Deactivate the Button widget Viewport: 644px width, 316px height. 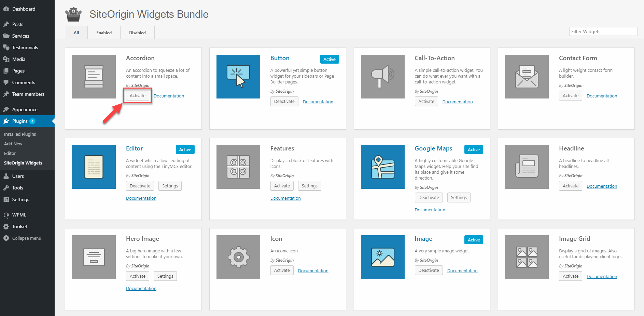click(284, 102)
